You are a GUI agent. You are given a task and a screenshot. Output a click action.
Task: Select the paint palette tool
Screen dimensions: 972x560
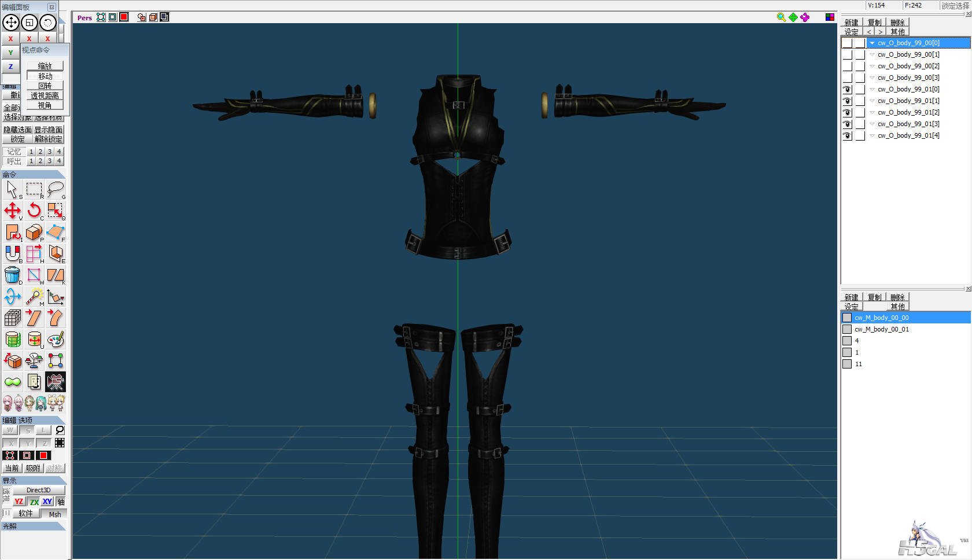click(x=56, y=340)
